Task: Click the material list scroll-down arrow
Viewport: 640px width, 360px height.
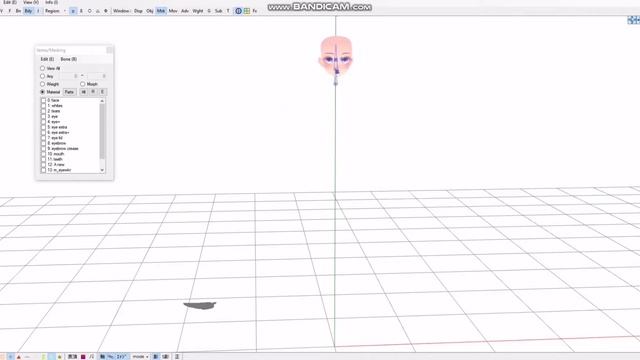Action: pos(102,170)
